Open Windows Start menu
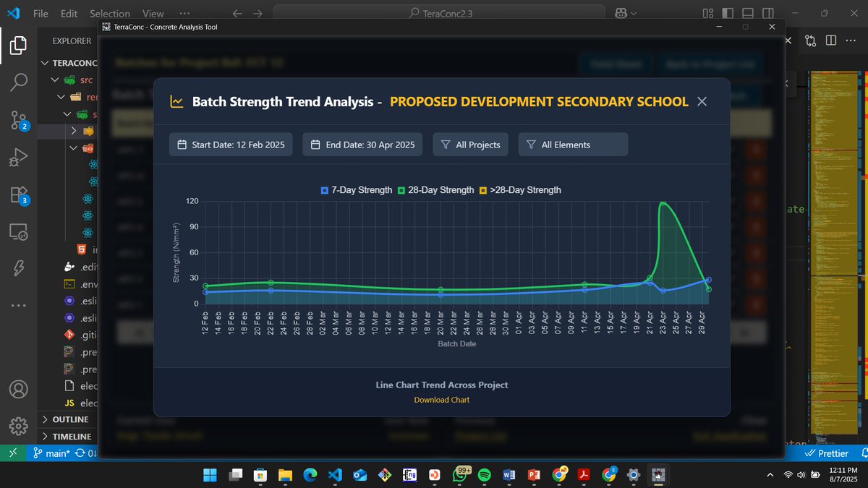This screenshot has height=488, width=868. pos(210,475)
